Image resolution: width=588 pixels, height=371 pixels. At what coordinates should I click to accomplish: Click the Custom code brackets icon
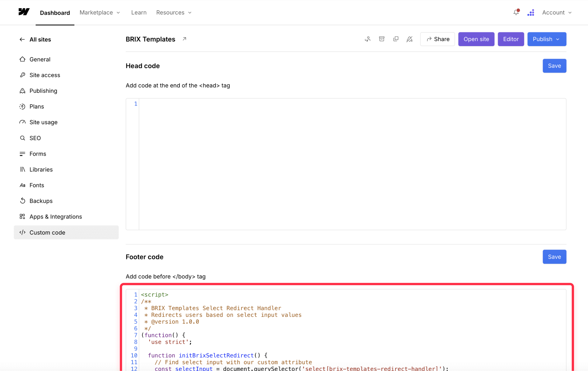click(22, 232)
